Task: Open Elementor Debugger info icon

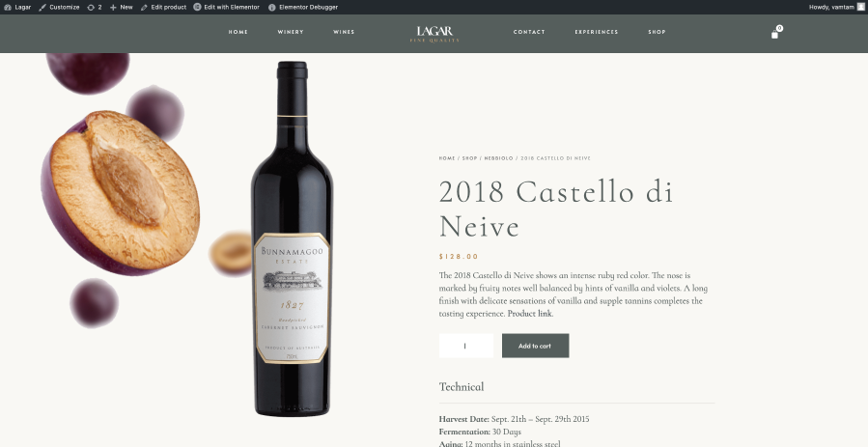Action: (x=272, y=7)
